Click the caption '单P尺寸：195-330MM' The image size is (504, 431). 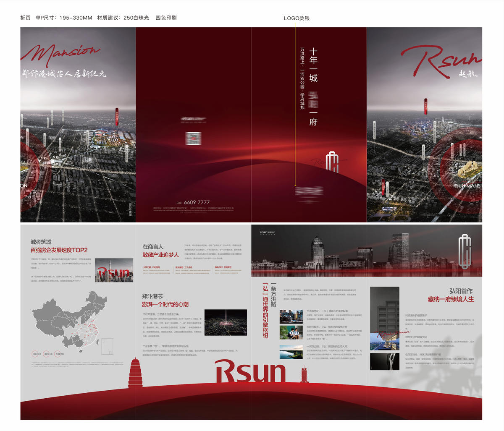[64, 18]
